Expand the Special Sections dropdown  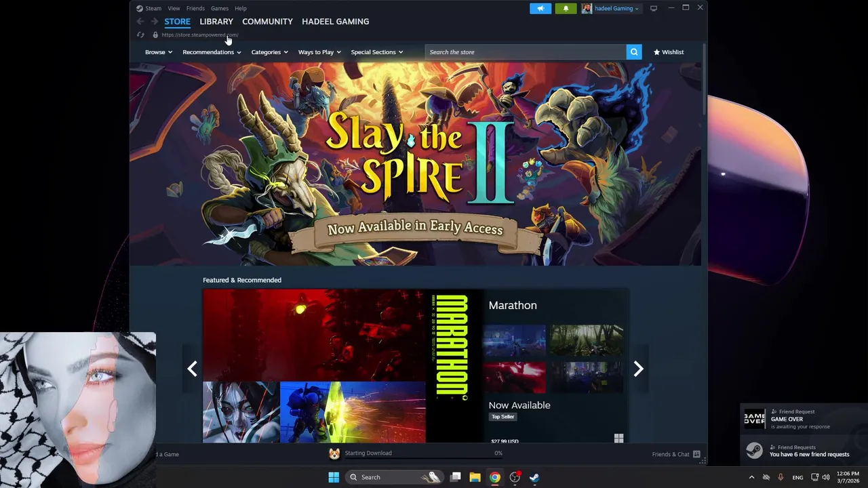coord(376,52)
